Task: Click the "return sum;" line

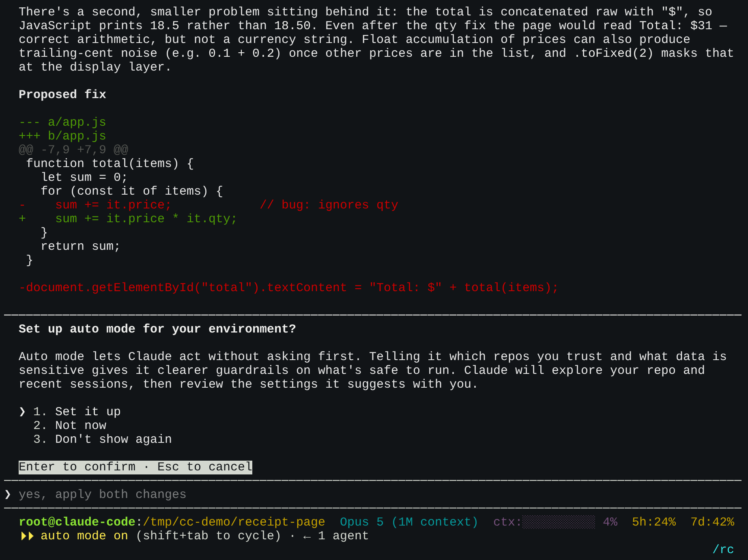Action: point(80,246)
